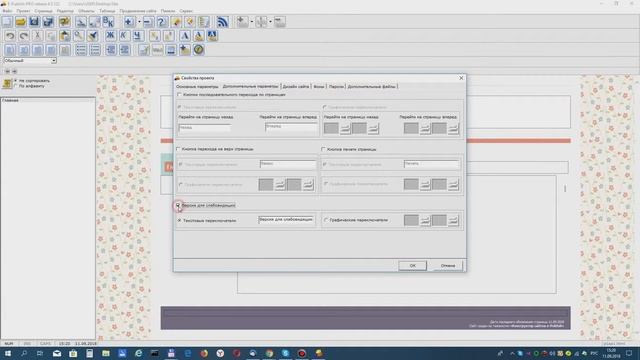
Task: Click the VK (Вк) toolbar icon
Action: pos(108,22)
